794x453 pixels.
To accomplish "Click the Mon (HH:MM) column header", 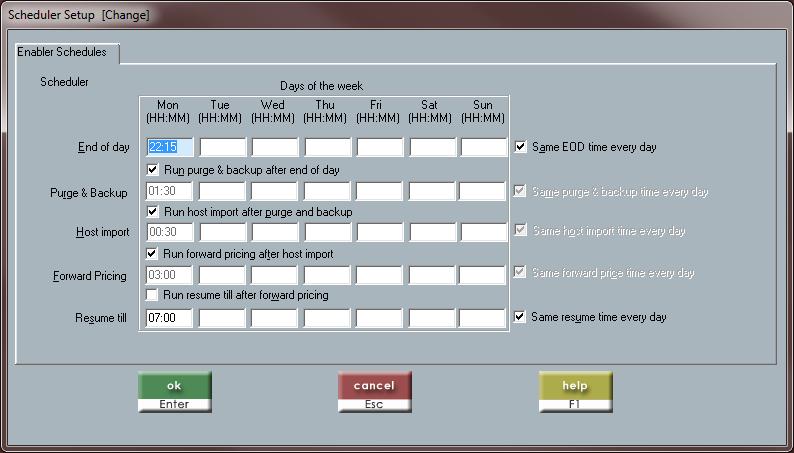I will click(168, 111).
